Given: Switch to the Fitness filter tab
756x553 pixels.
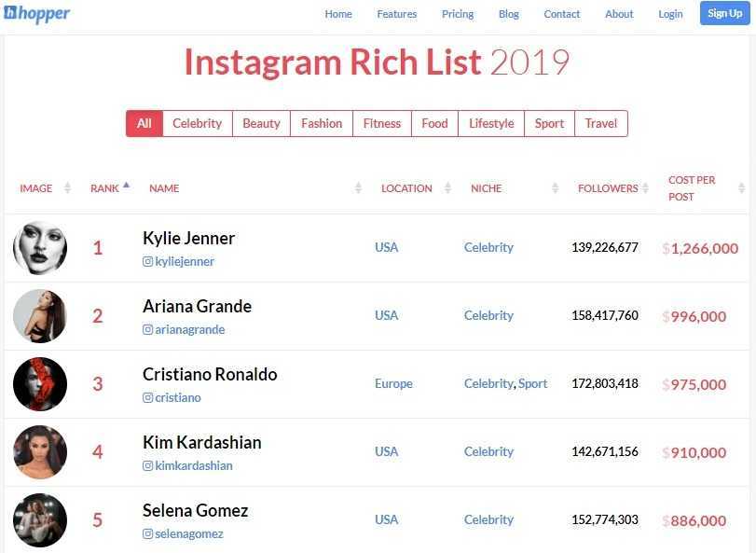Looking at the screenshot, I should click(382, 123).
